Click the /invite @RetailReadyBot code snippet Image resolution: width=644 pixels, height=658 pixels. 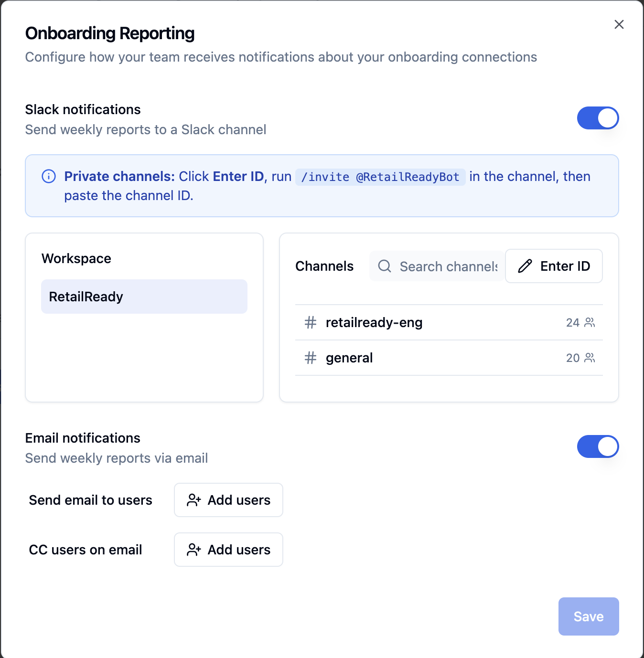[380, 177]
